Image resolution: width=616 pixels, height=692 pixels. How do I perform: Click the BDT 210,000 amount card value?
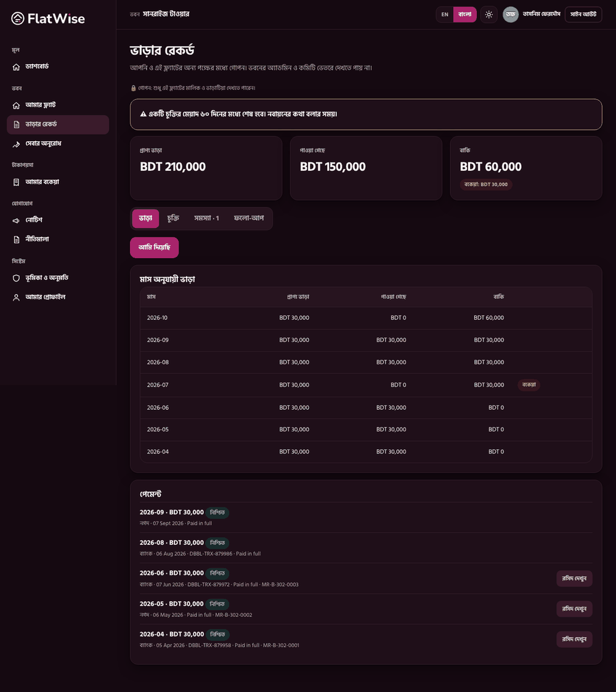point(173,167)
